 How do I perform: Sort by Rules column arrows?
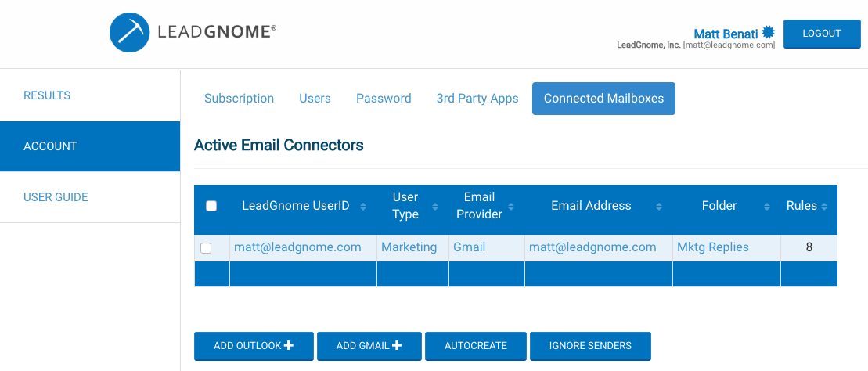[824, 207]
